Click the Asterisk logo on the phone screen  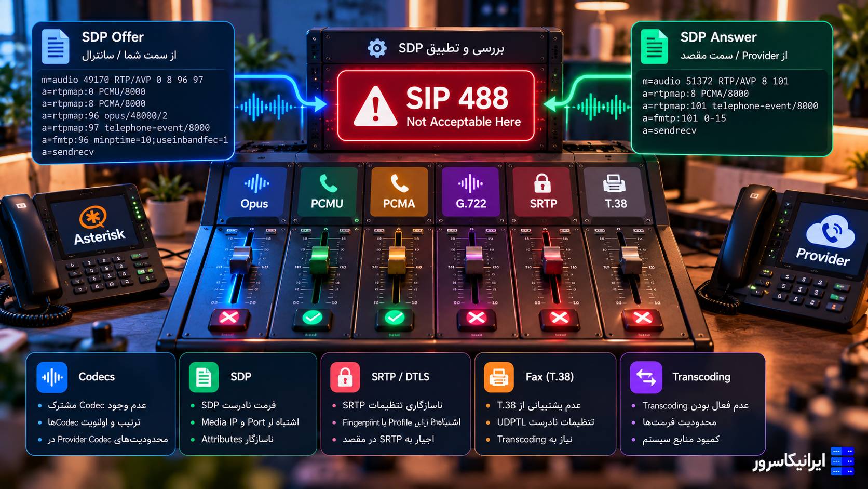(x=93, y=217)
